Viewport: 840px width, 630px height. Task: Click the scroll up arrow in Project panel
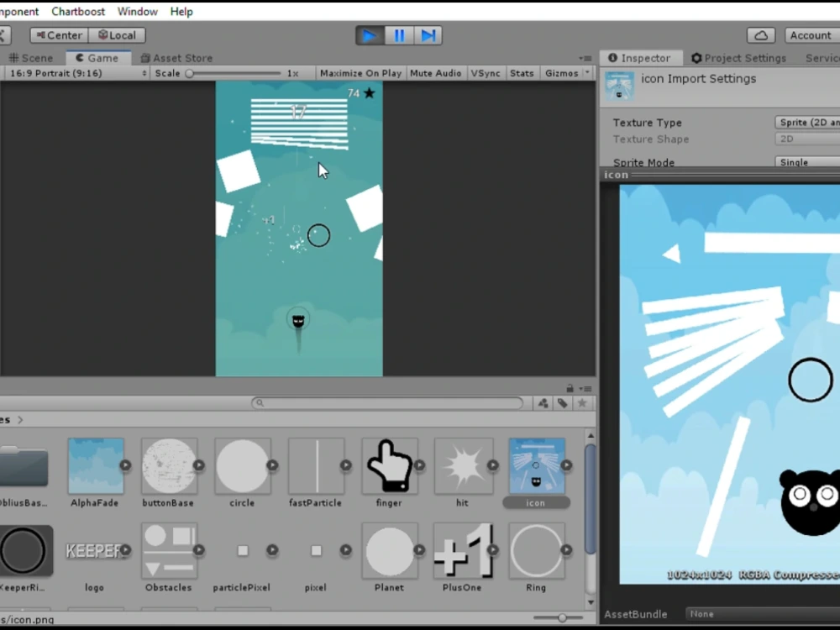tap(591, 435)
